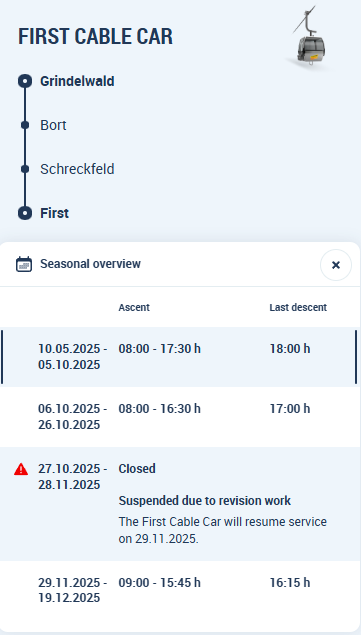Click the calendar icon beside Seasonal overview
361x635 pixels.
(24, 264)
